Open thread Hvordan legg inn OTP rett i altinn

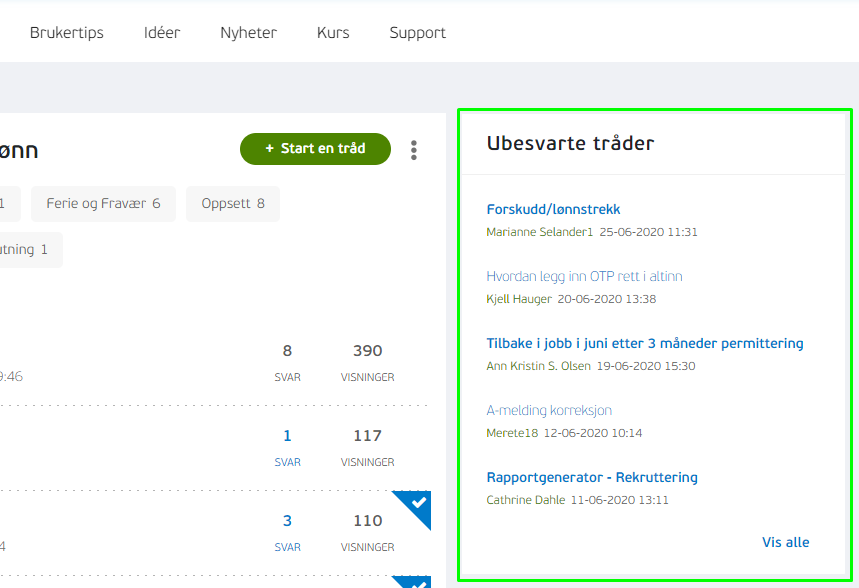click(x=584, y=277)
